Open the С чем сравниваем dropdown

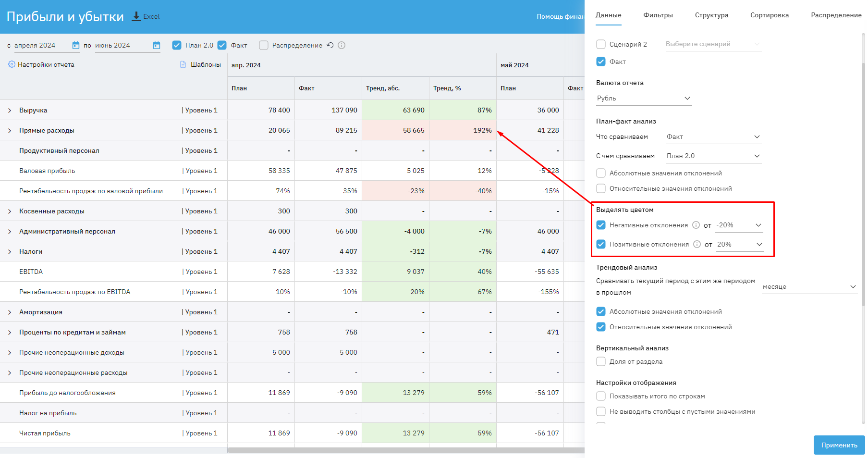(x=713, y=156)
